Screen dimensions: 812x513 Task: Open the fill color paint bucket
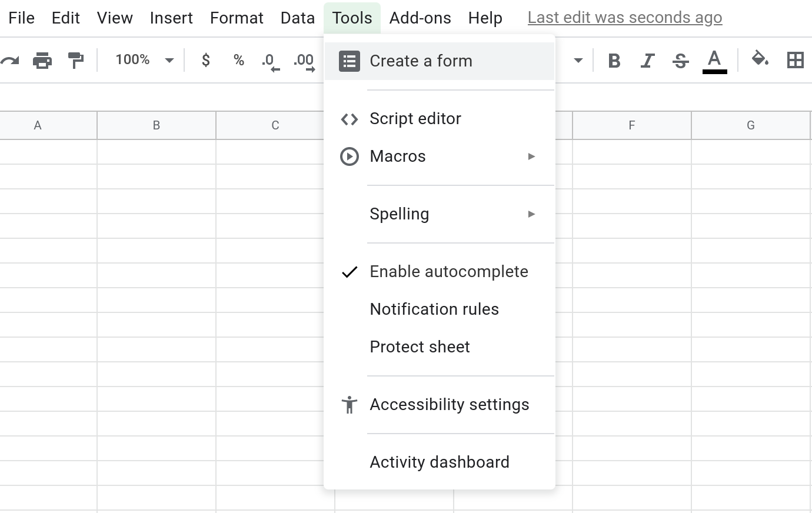tap(760, 59)
